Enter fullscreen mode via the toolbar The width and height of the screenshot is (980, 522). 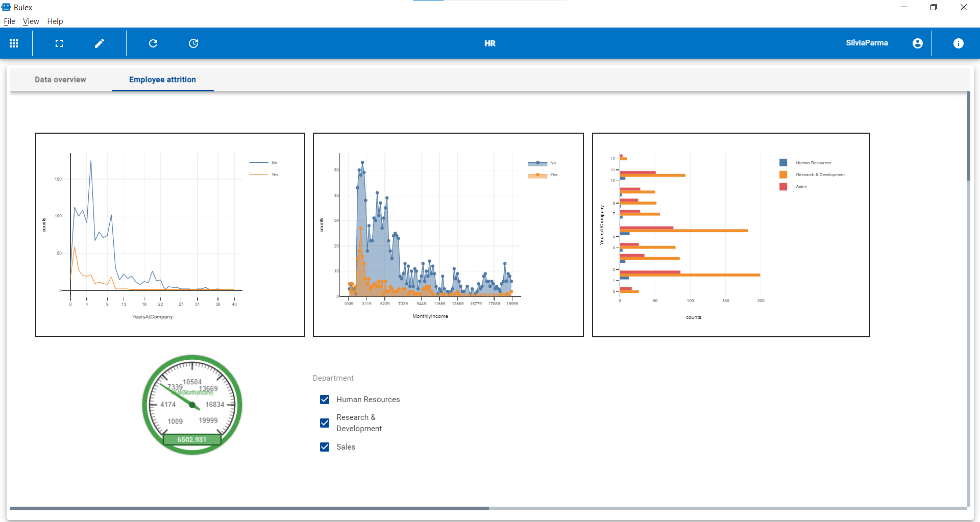click(x=59, y=43)
